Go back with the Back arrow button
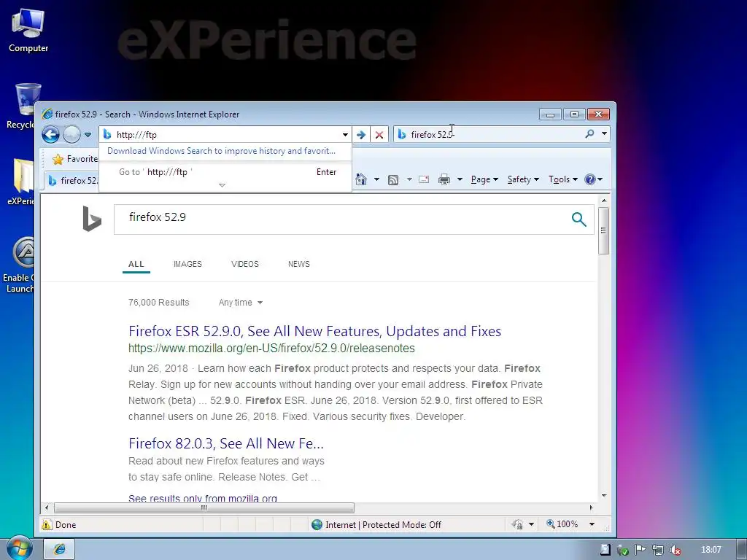This screenshot has width=747, height=560. 50,134
